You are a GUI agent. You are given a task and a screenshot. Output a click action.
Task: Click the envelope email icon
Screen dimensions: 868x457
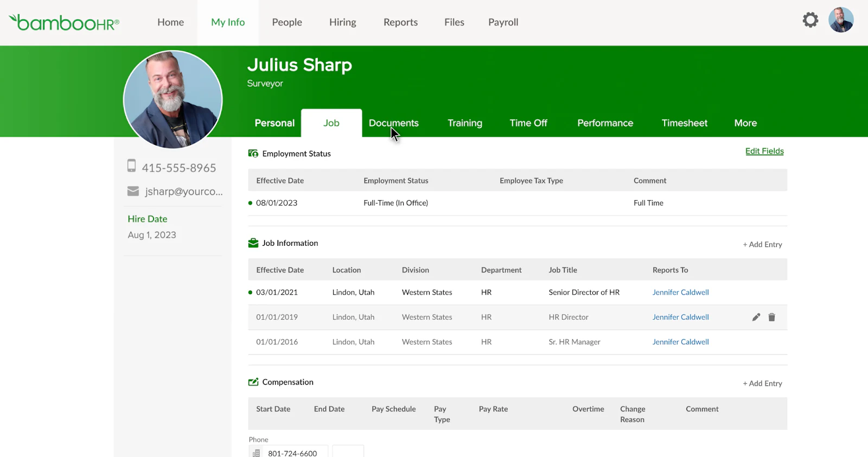[x=133, y=191]
